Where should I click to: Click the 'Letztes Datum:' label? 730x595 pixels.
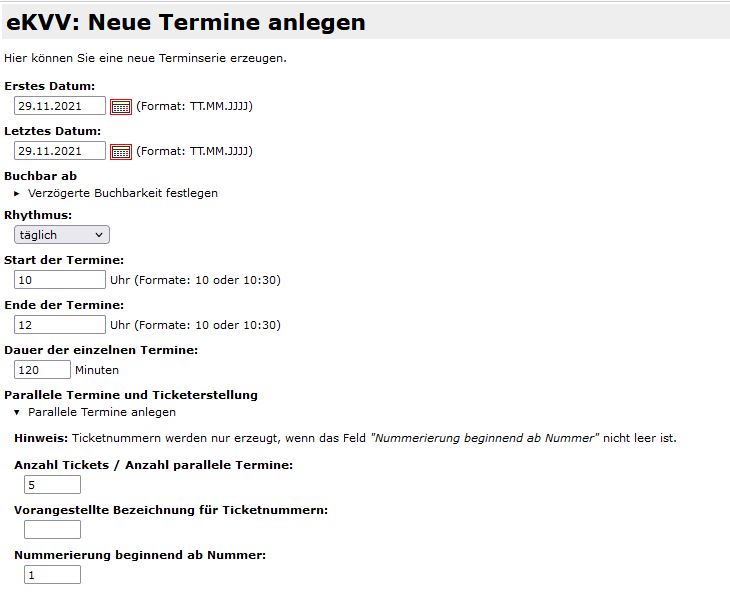point(53,131)
